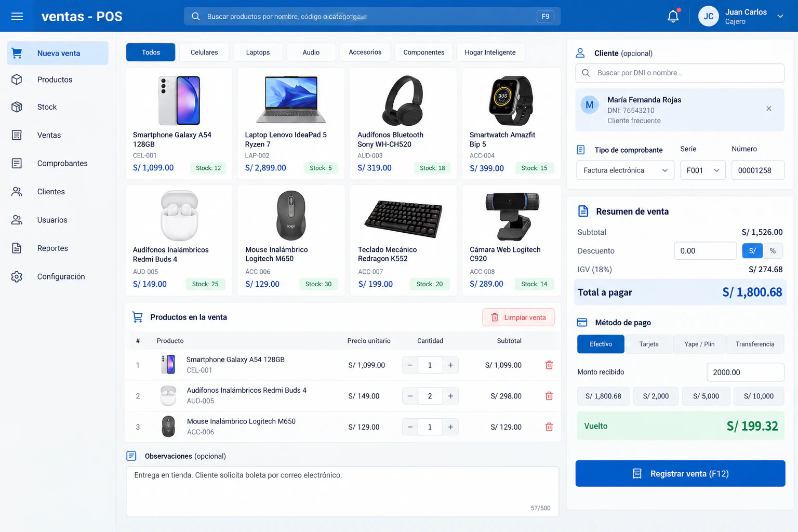The height and width of the screenshot is (532, 798).
Task: Open the Factura electrónica dropdown
Action: coord(626,170)
